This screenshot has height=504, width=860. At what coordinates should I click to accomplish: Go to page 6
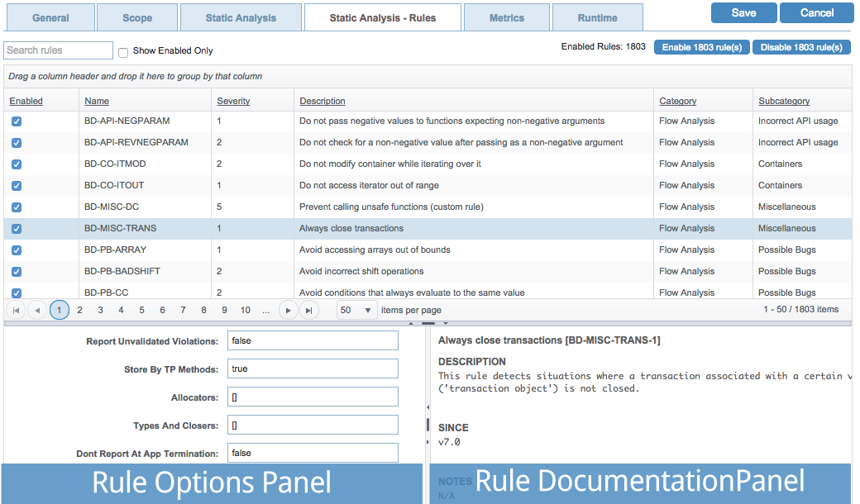coord(162,310)
